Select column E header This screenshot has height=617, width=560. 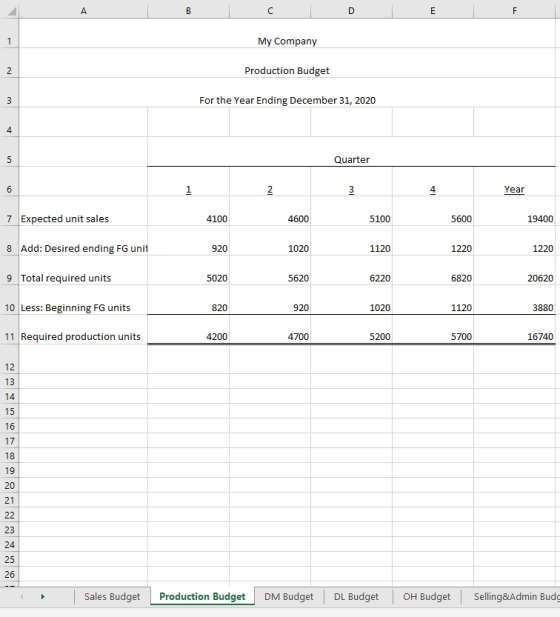coord(433,11)
